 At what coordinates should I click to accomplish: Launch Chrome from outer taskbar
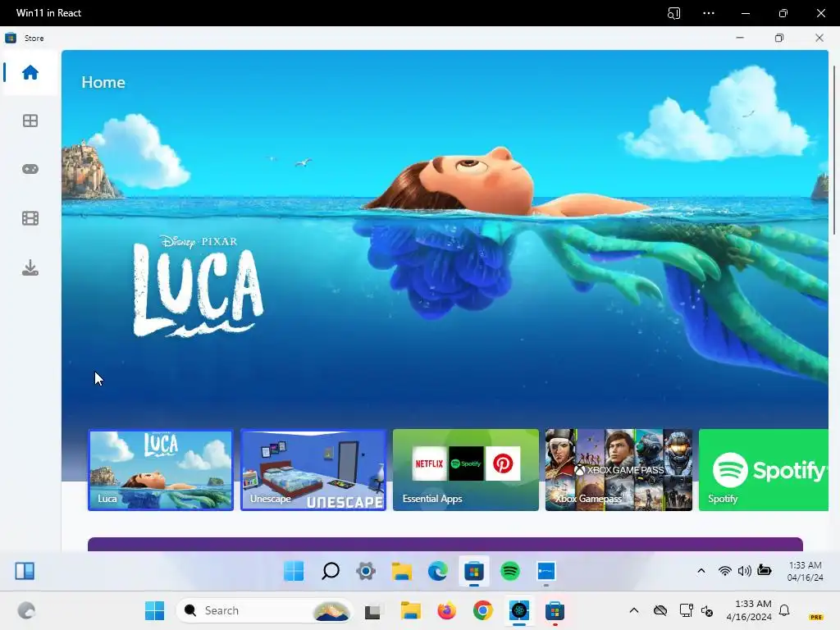click(x=482, y=610)
